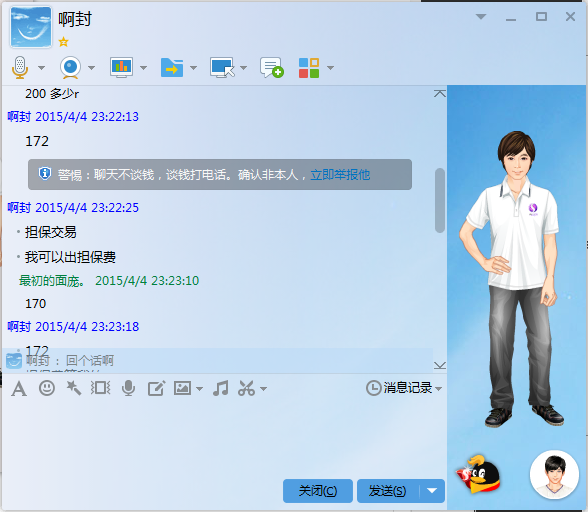Start remote desktop with screen cursor icon
Viewport: 588px width, 512px height.
pyautogui.click(x=222, y=68)
